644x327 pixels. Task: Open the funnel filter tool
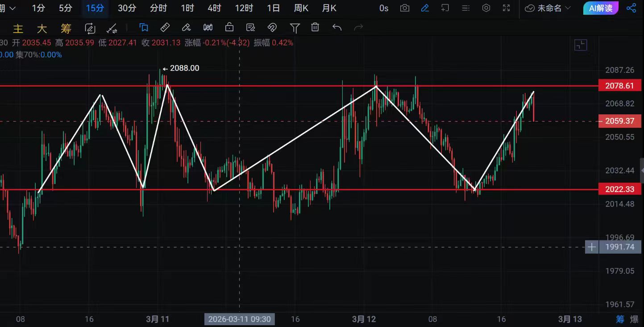click(295, 28)
